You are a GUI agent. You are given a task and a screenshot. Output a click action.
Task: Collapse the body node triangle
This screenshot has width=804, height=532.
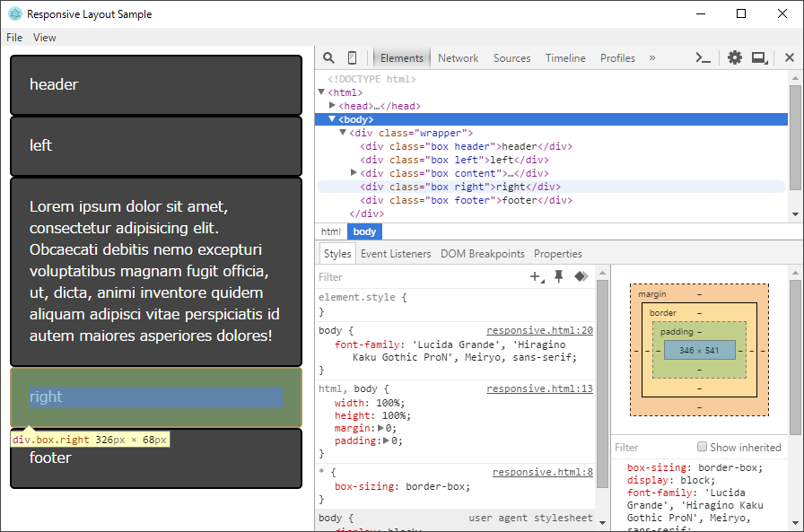click(332, 119)
